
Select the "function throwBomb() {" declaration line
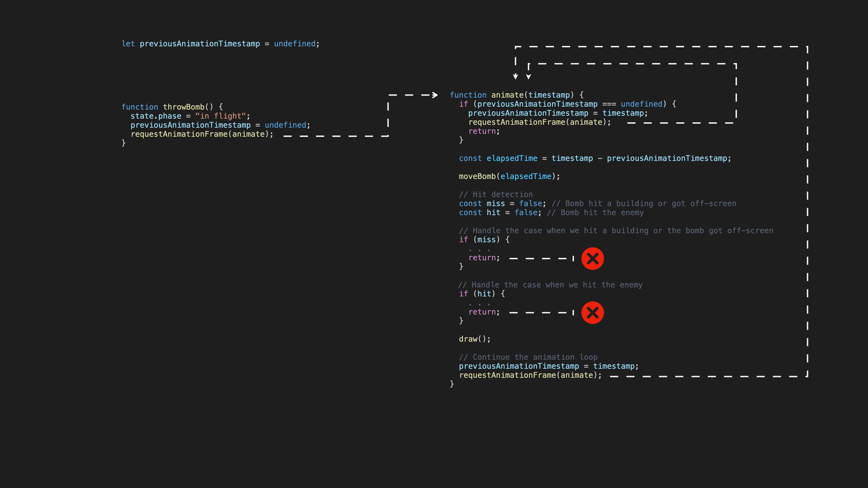point(172,107)
